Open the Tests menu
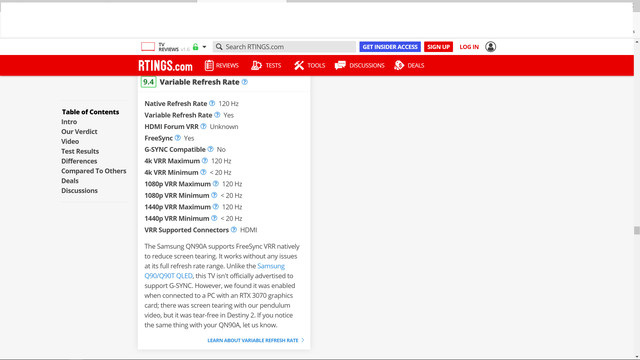This screenshot has height=360, width=640. pyautogui.click(x=266, y=65)
